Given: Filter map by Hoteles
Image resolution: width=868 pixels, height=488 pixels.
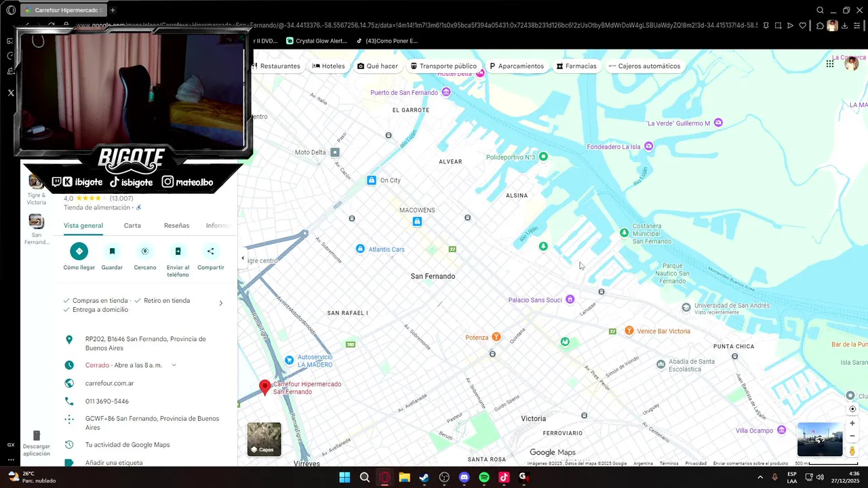Looking at the screenshot, I should (329, 66).
